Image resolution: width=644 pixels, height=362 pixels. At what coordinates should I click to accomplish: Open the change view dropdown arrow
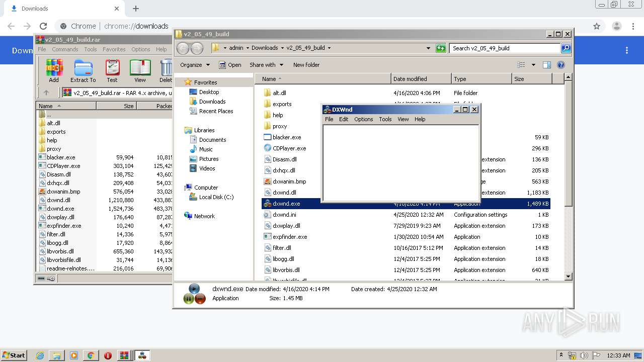tap(533, 65)
